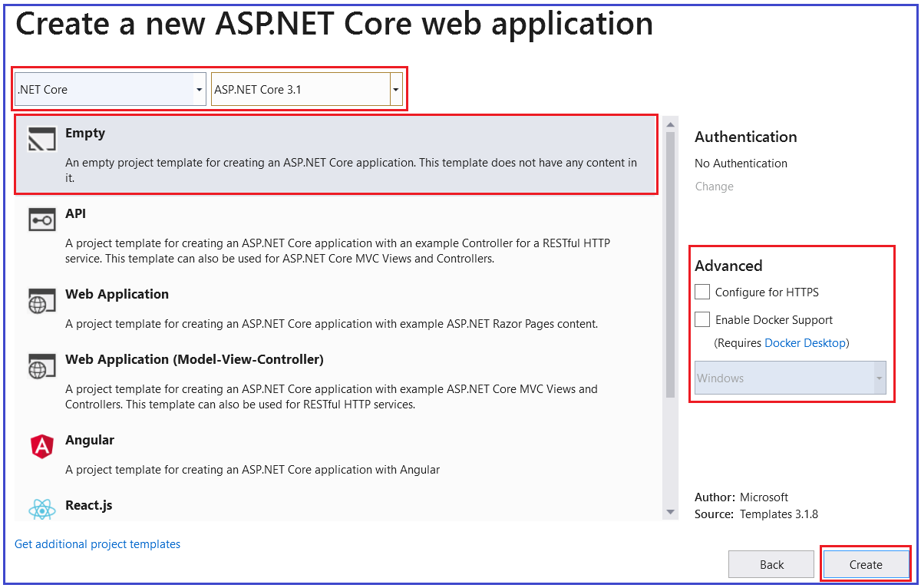The width and height of the screenshot is (921, 588).
Task: Open the Windows Docker OS dropdown
Action: (791, 378)
